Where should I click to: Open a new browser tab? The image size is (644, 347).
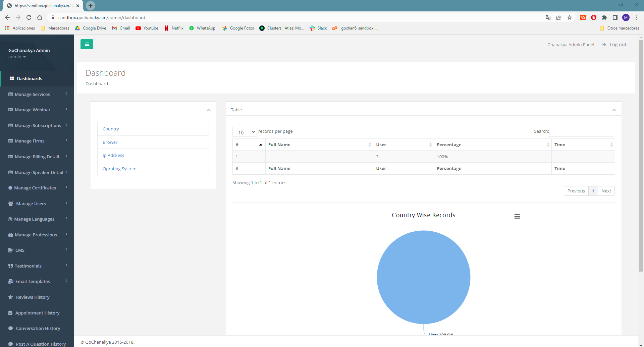point(91,6)
